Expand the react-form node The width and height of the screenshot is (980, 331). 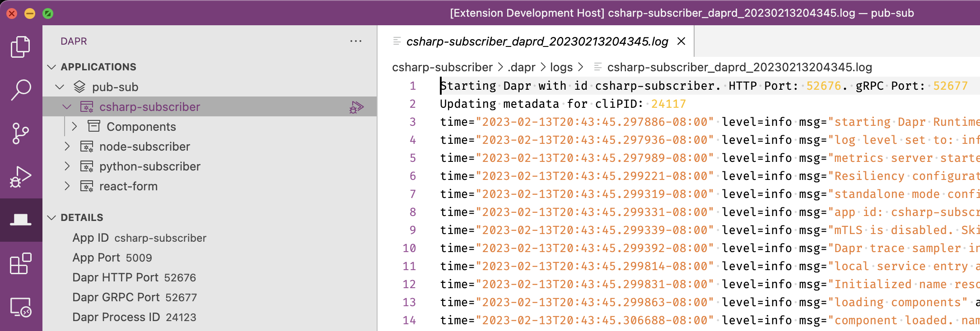pyautogui.click(x=67, y=186)
